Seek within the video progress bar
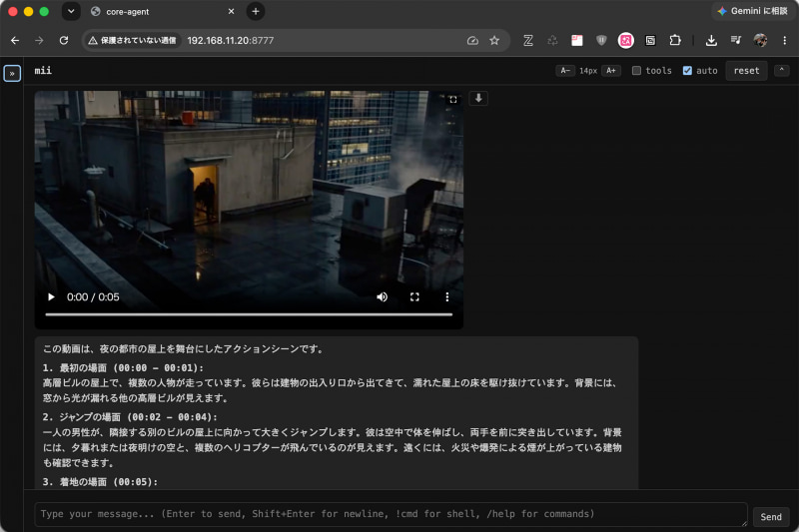 coord(249,314)
